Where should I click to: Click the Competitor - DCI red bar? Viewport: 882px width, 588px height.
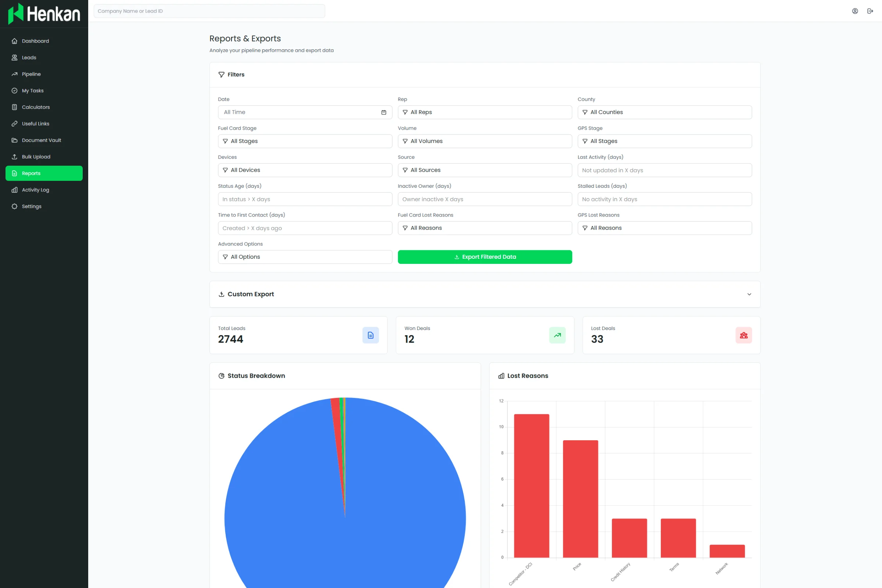click(531, 485)
